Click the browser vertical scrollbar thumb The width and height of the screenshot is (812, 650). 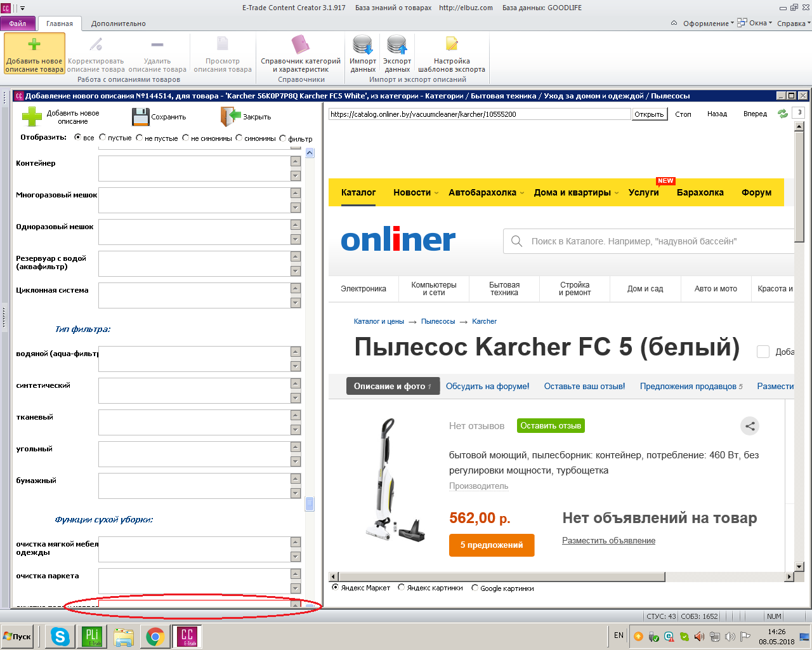click(799, 187)
